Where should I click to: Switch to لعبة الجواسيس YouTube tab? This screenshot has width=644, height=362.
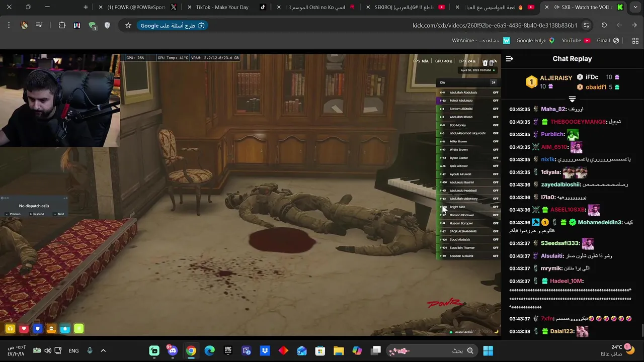click(x=495, y=7)
